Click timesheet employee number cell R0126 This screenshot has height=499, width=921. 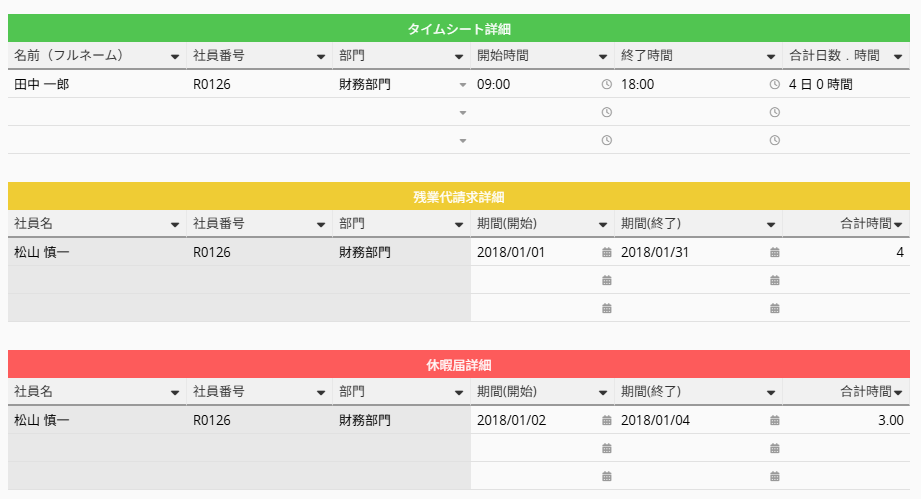(258, 85)
